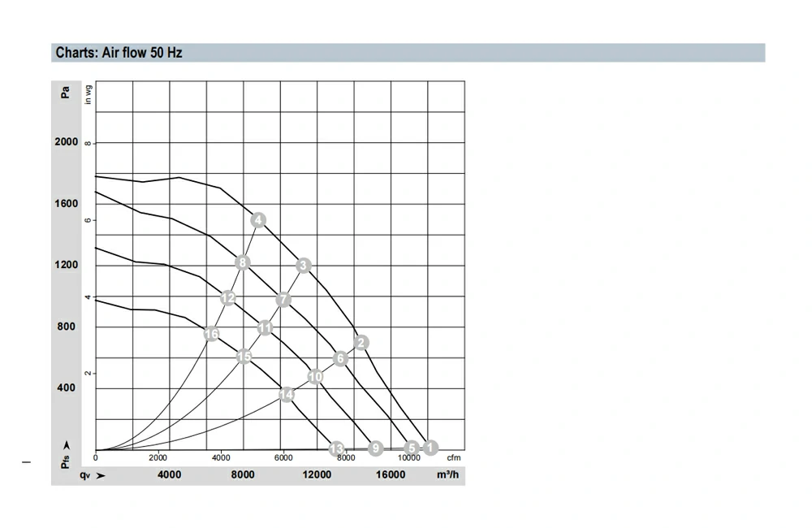Click the 4000 m³/h axis label
The height and width of the screenshot is (528, 812).
(x=170, y=475)
